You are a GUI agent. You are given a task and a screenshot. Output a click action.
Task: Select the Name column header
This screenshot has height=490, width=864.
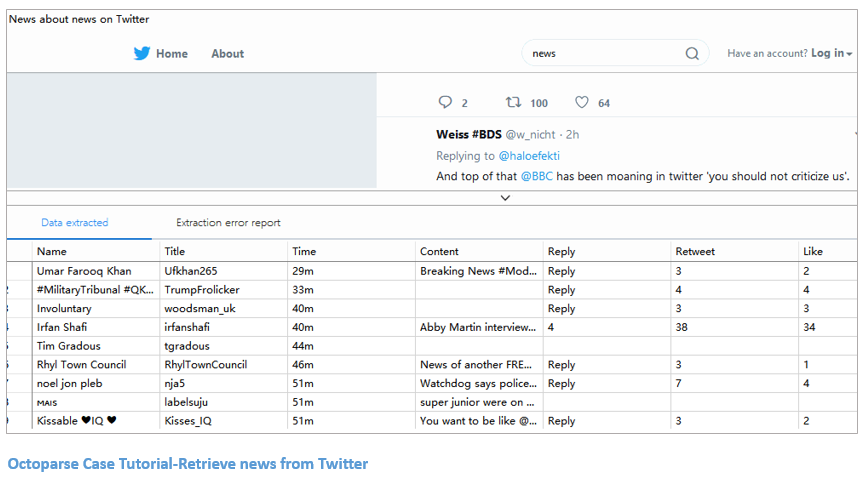click(52, 252)
